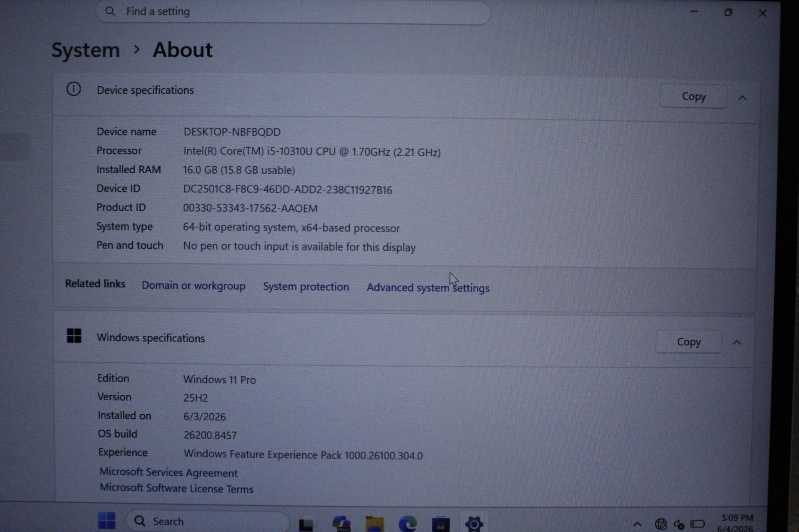Open network status in system tray
Image resolution: width=799 pixels, height=532 pixels.
[661, 524]
